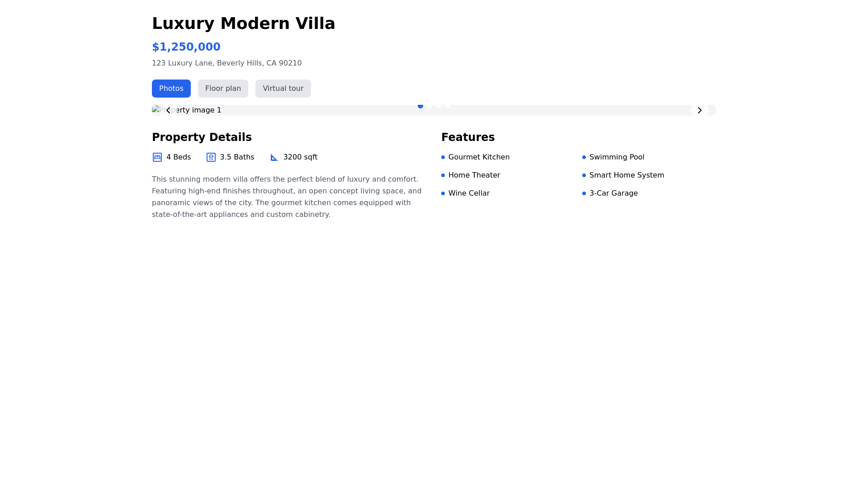Click the area ruler icon beside 3200 sqft

tap(274, 157)
